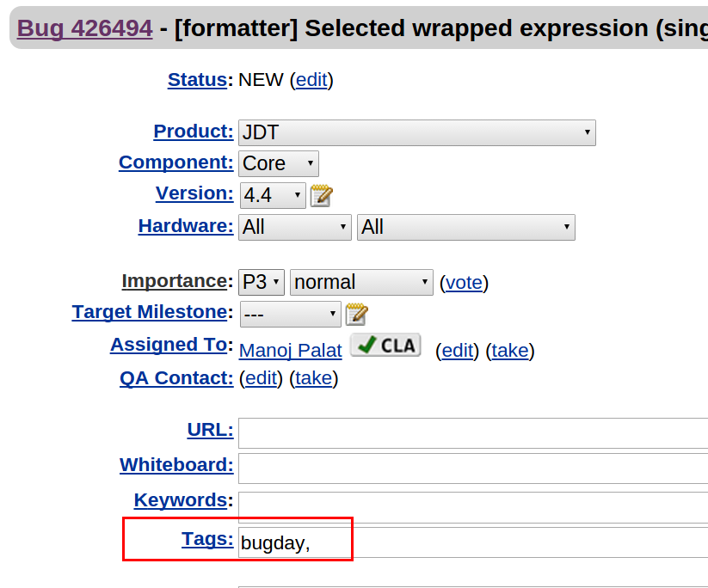Open the Bug 426494 link
The height and width of the screenshot is (588, 708).
tap(85, 28)
